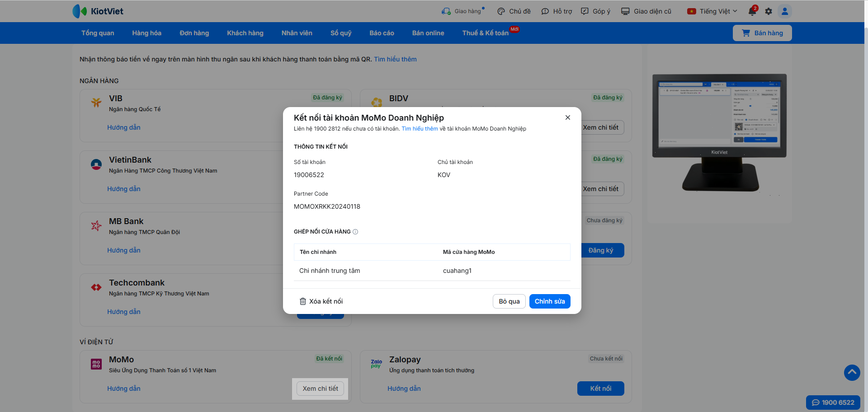The image size is (868, 412).
Task: Click Zalopay Kết nối button
Action: (x=601, y=389)
